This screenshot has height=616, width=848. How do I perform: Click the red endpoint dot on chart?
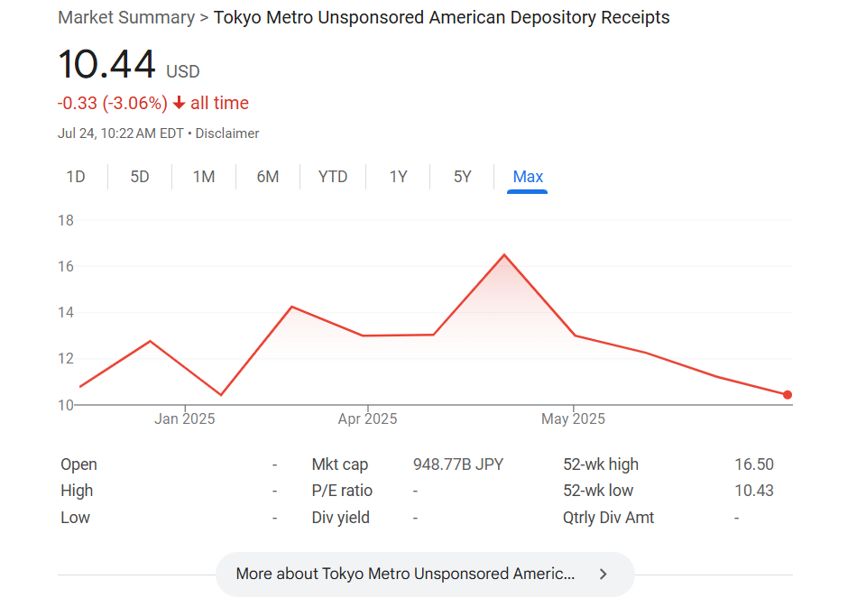788,395
